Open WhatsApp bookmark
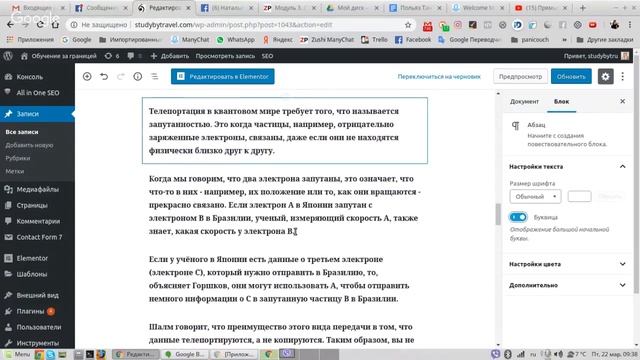 coord(236,40)
